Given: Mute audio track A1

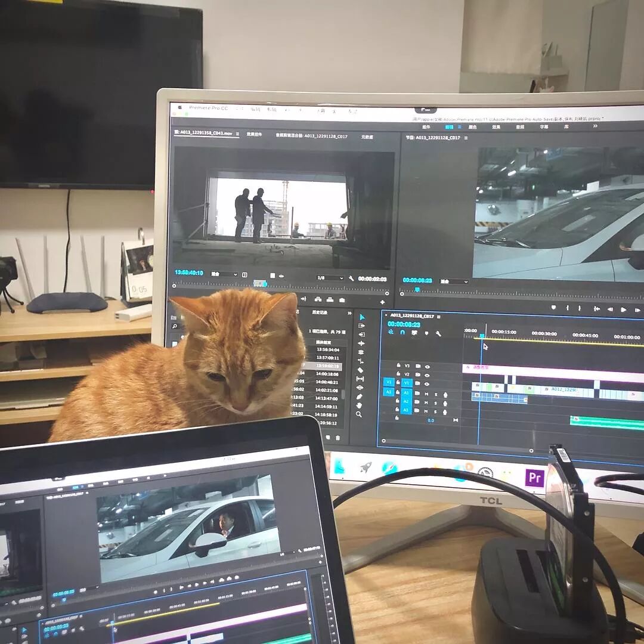Looking at the screenshot, I should [426, 394].
